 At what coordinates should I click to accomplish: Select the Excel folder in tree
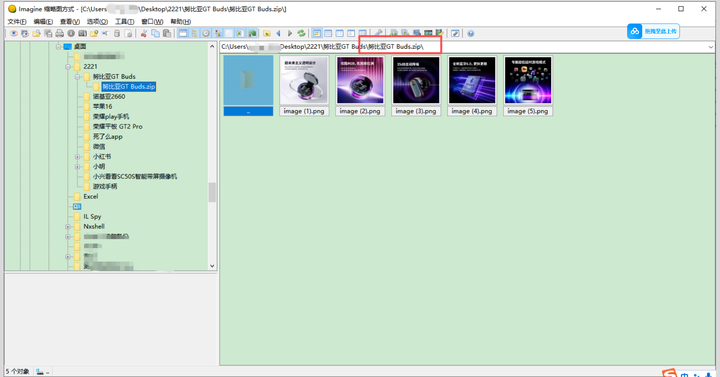coord(90,197)
